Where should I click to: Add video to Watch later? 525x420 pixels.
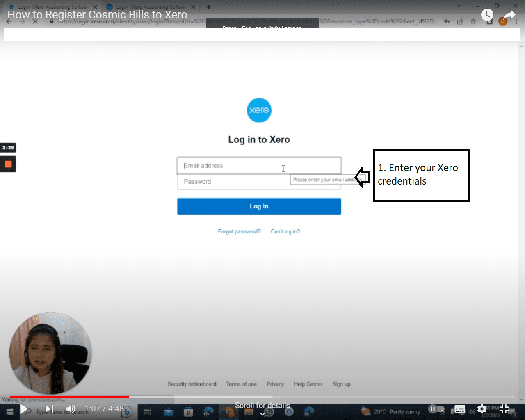487,15
